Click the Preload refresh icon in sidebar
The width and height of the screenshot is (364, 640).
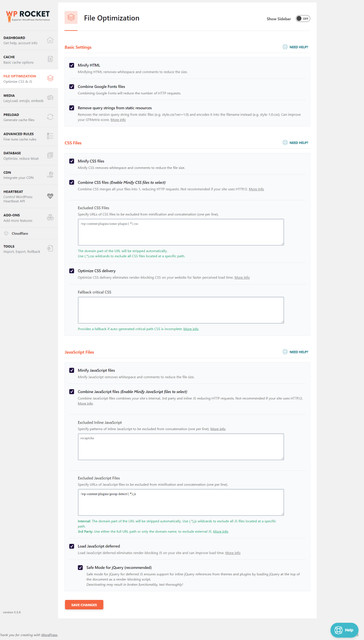[x=50, y=117]
